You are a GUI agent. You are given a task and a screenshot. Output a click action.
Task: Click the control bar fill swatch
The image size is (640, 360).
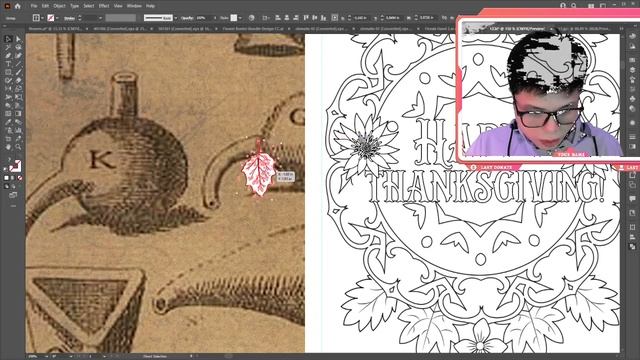click(36, 18)
